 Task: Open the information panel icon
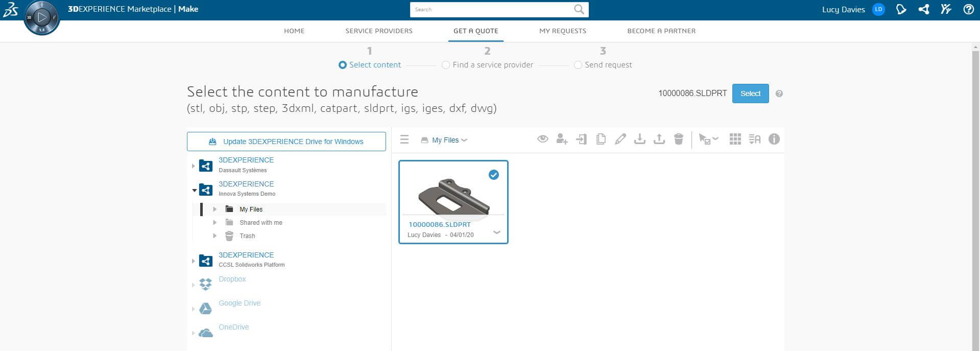[774, 139]
